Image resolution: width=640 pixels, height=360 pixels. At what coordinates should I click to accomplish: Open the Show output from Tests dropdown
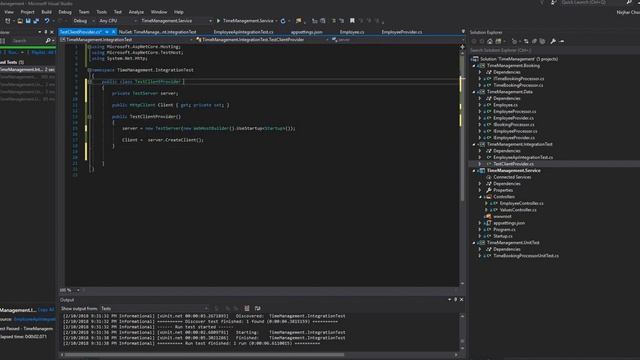pos(155,309)
